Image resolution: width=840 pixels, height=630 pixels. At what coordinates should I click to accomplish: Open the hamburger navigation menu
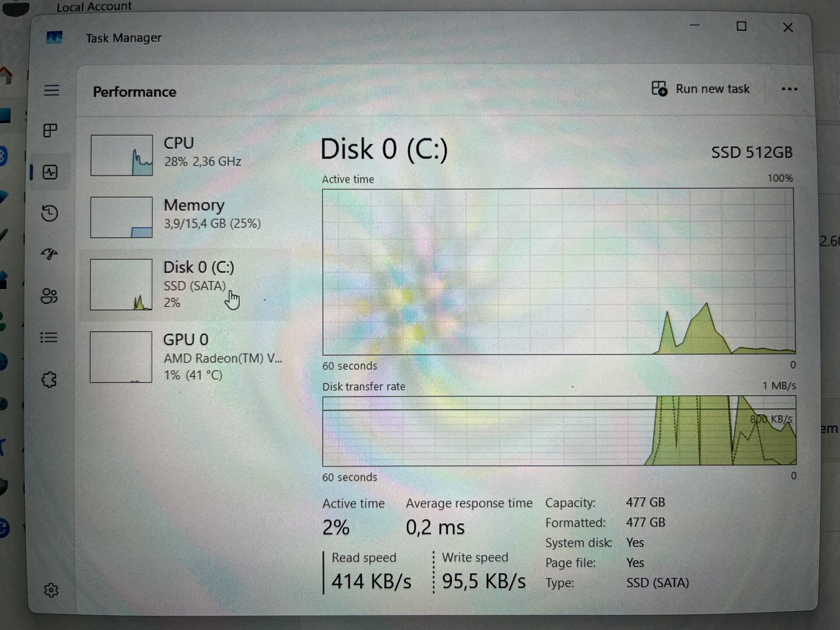(51, 91)
